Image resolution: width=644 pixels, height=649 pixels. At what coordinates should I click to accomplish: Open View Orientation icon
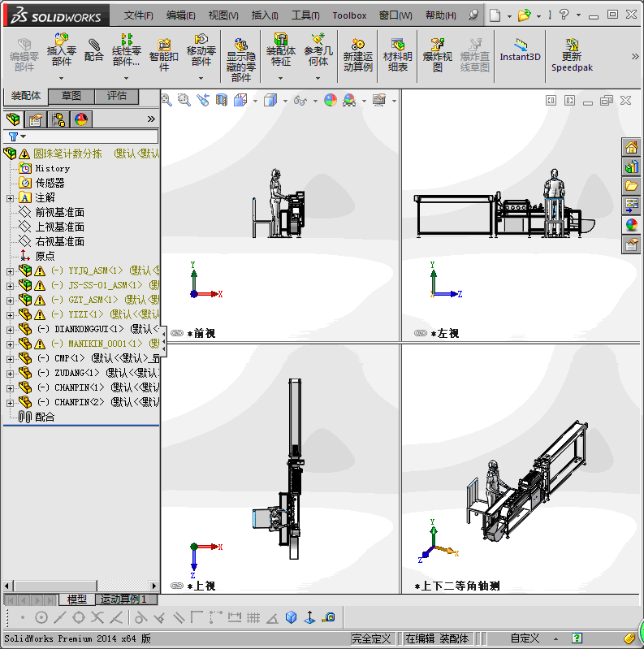click(x=240, y=100)
